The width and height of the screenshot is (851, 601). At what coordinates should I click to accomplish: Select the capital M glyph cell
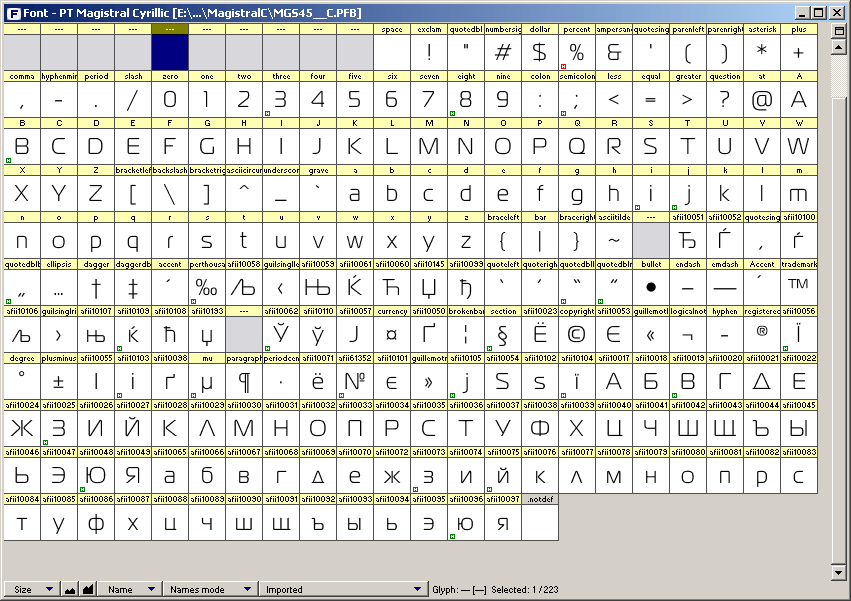(429, 146)
